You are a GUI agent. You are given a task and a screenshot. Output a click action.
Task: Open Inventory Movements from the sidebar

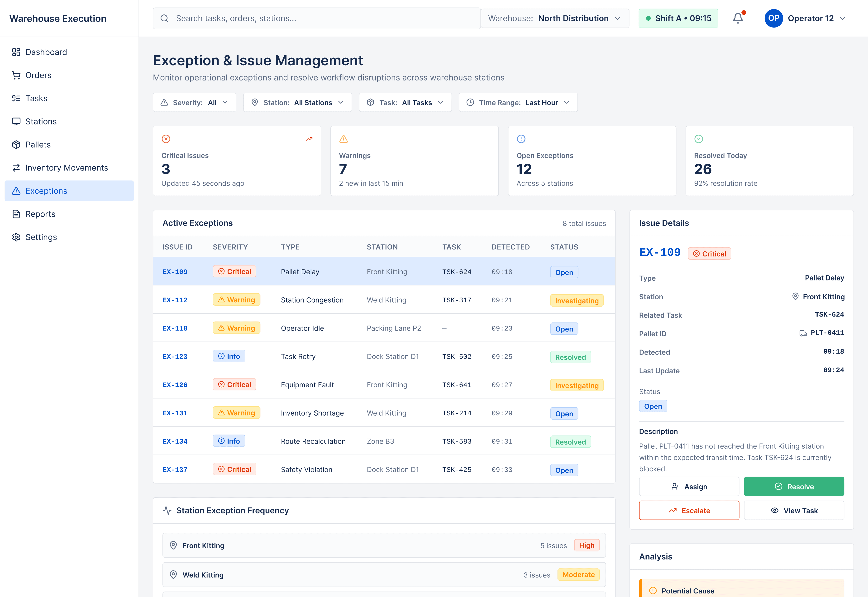pyautogui.click(x=67, y=168)
